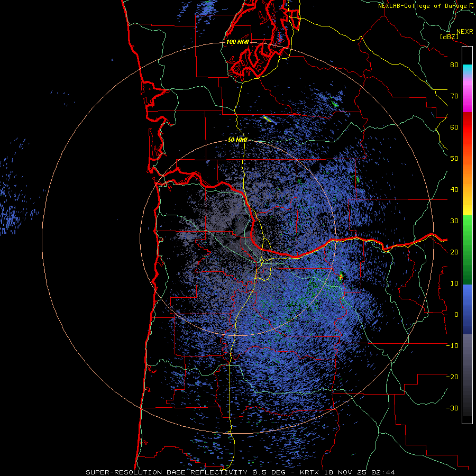476x476 pixels.
Task: Click the blue segment of the reflectivity color bar
Action: click(x=467, y=309)
